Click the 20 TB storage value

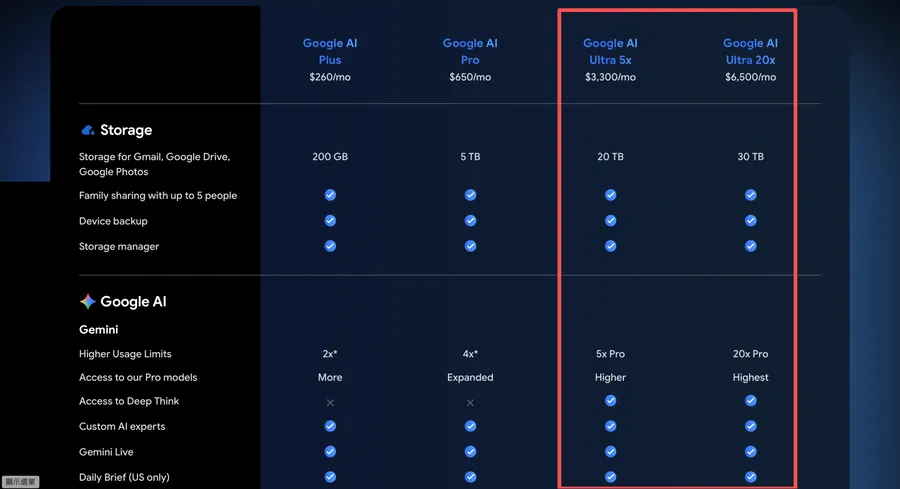pos(610,157)
